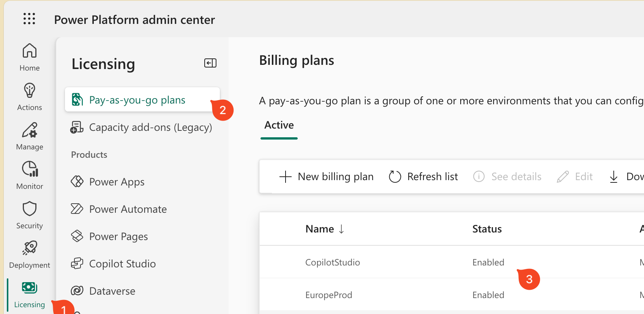Click New billing plan
644x314 pixels.
327,177
